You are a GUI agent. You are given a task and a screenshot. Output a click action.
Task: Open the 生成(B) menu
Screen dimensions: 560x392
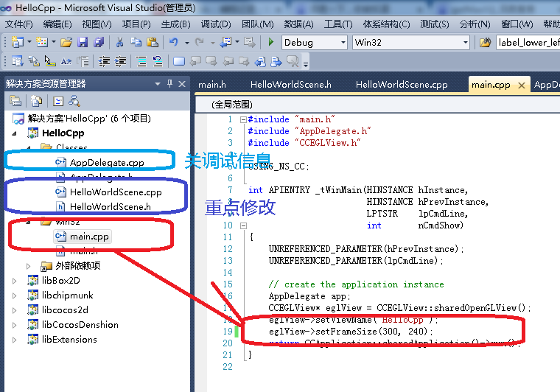[x=175, y=24]
